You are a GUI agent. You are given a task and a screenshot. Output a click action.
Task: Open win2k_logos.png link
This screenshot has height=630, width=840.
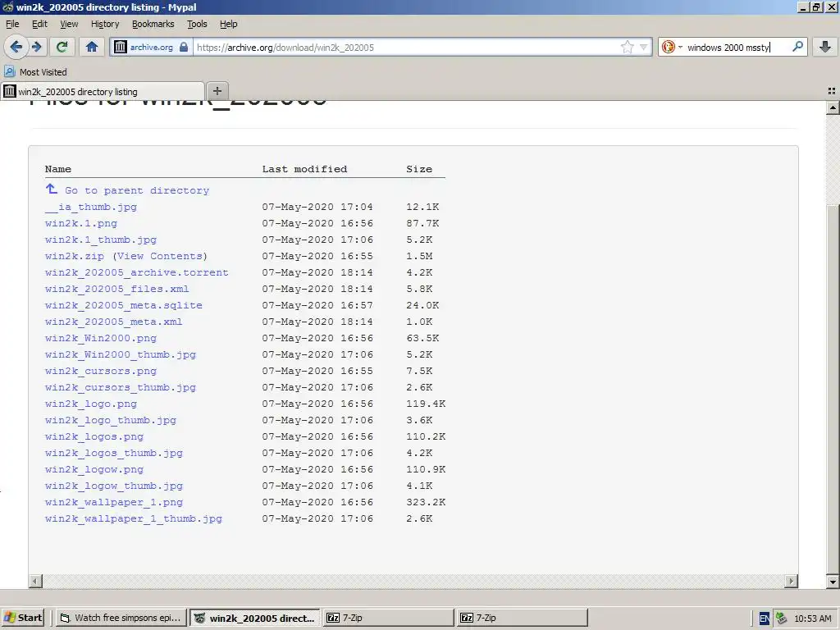pos(94,436)
